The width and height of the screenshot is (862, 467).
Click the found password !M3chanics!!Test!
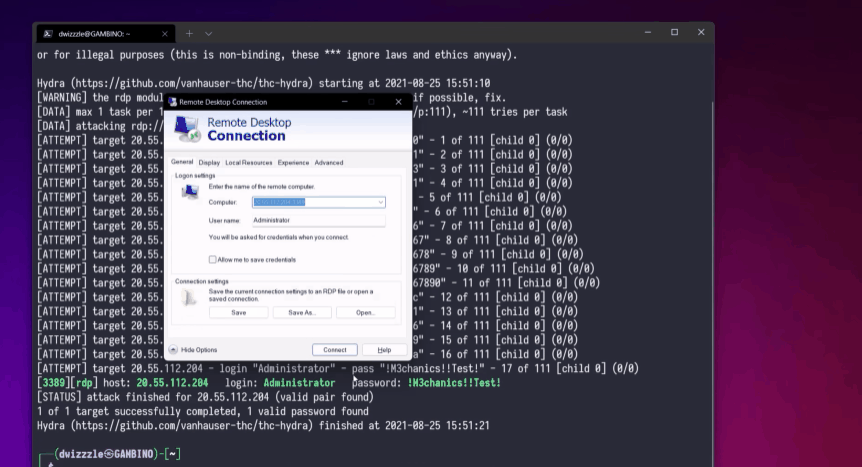pos(454,383)
